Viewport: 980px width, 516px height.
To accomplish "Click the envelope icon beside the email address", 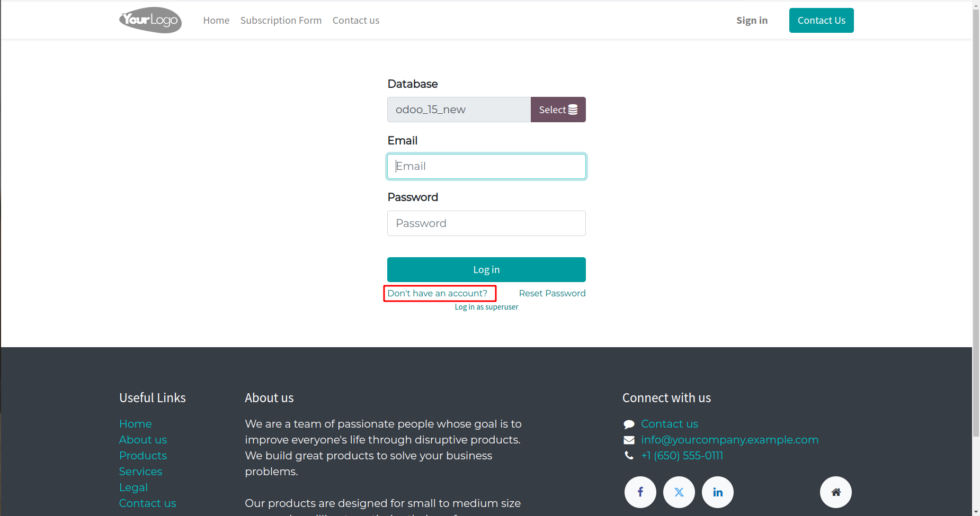I will (629, 440).
